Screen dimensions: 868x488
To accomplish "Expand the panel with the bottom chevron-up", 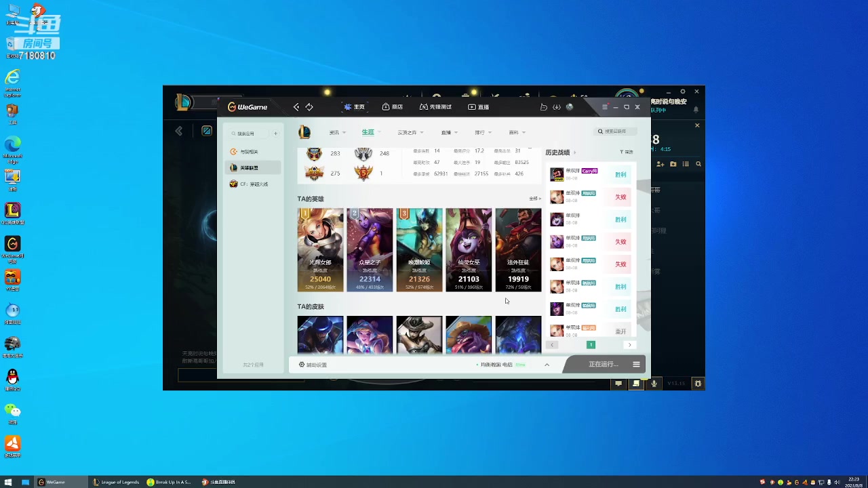I will tap(547, 365).
